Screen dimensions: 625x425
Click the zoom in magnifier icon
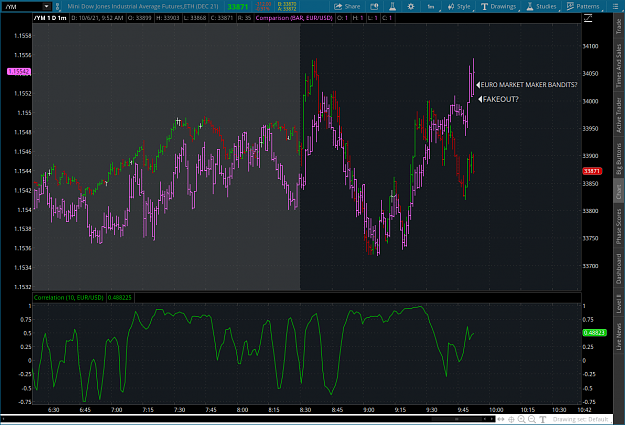[x=521, y=419]
